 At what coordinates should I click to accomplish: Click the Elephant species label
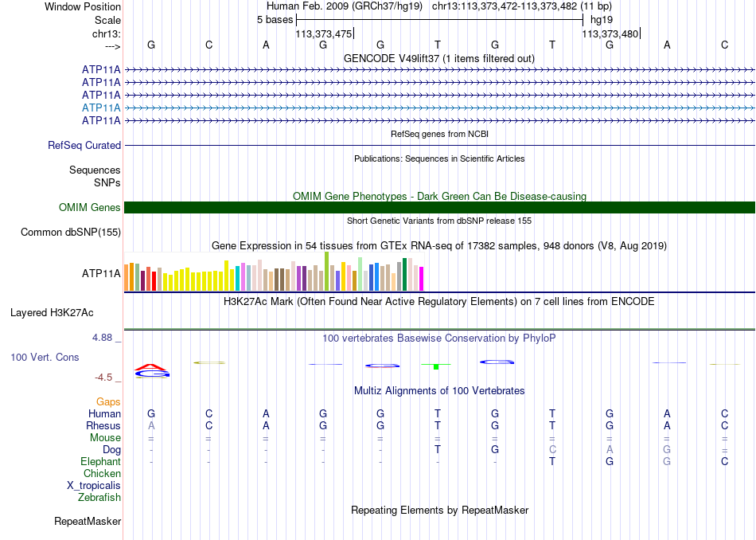100,461
